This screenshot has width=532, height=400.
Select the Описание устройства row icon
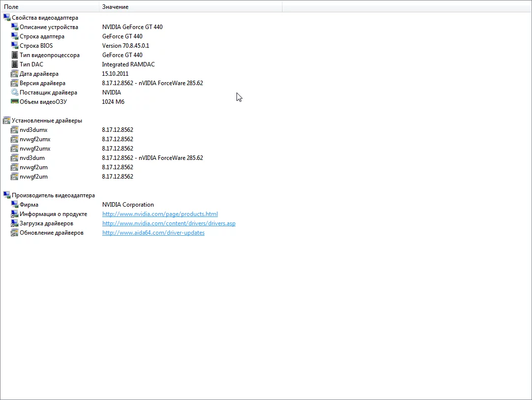(15, 27)
